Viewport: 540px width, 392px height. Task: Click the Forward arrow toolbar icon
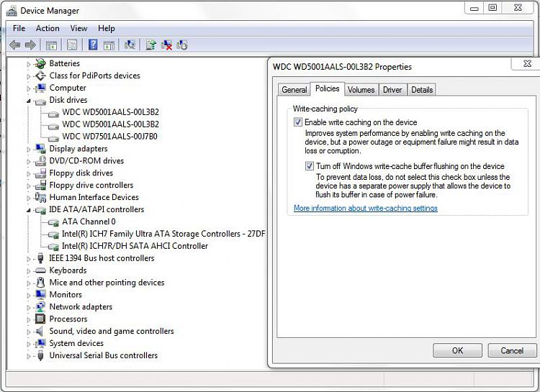point(30,45)
